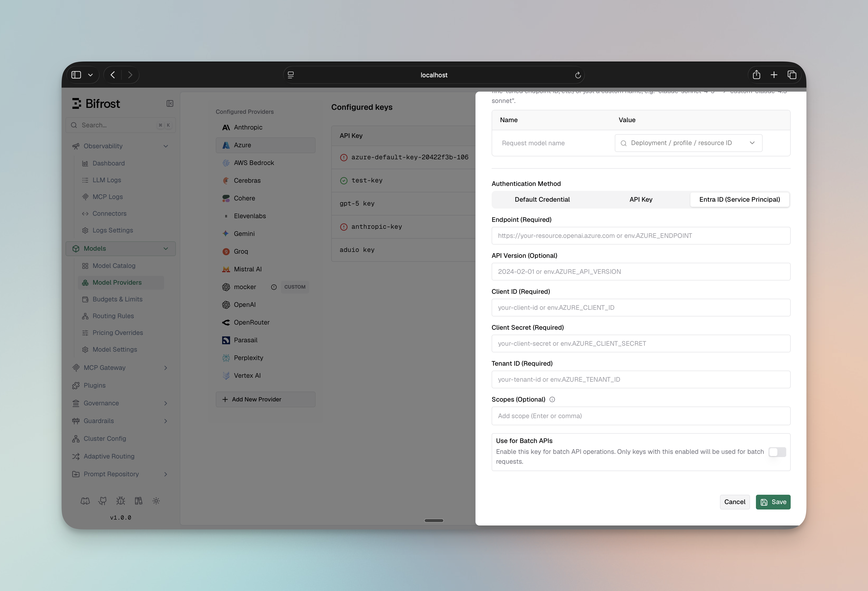Screen dimensions: 868x591
Task: Select the gpt-5 key row
Action: click(x=403, y=204)
